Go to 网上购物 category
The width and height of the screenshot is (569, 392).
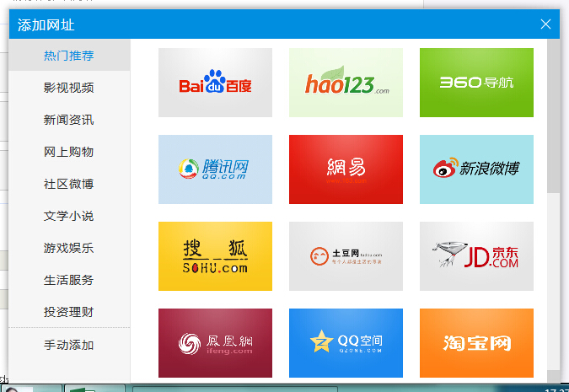click(x=69, y=152)
